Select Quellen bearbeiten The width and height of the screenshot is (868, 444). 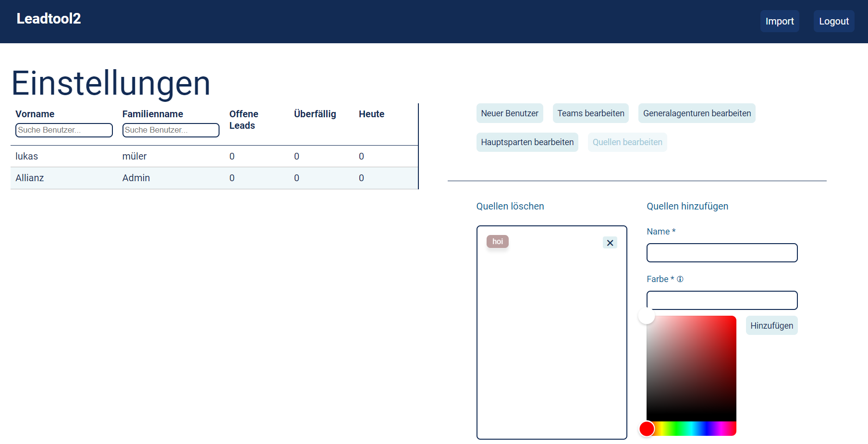pos(627,142)
